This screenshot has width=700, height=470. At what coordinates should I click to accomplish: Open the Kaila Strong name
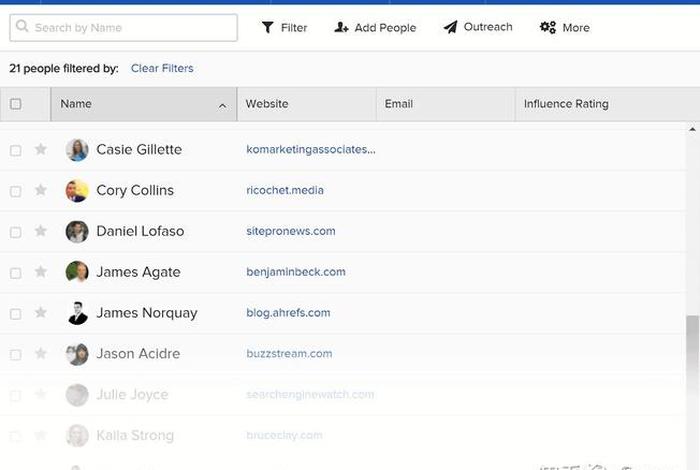[x=135, y=435]
